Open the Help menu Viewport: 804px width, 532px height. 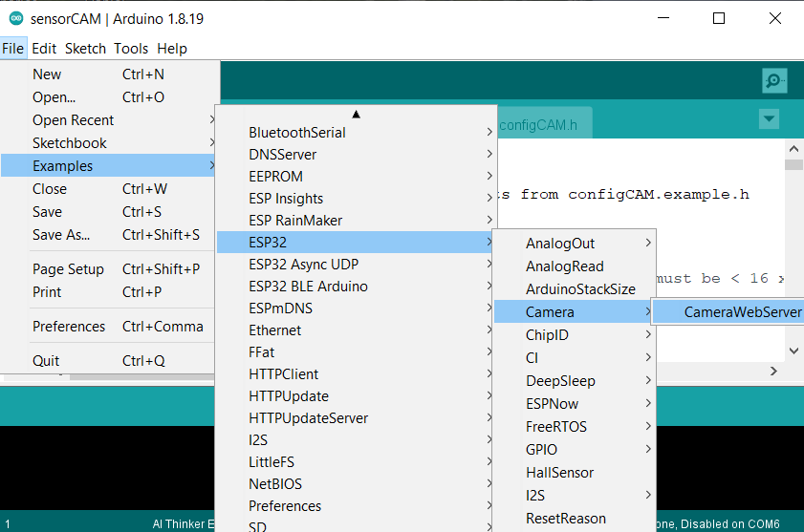point(172,49)
